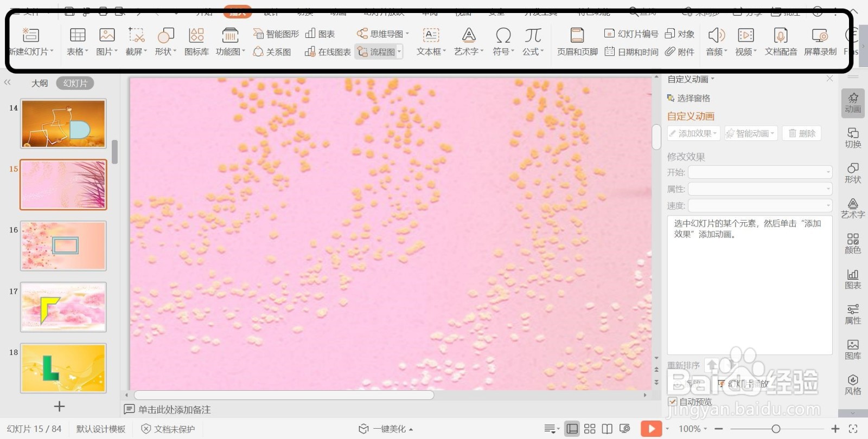Open the 艺术字 WordArt tool in ribbon

point(469,42)
